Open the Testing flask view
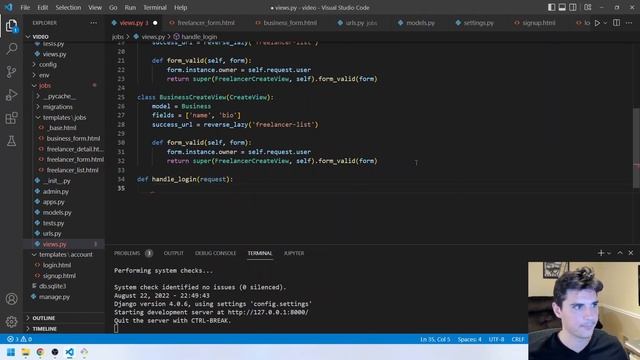 (x=11, y=141)
